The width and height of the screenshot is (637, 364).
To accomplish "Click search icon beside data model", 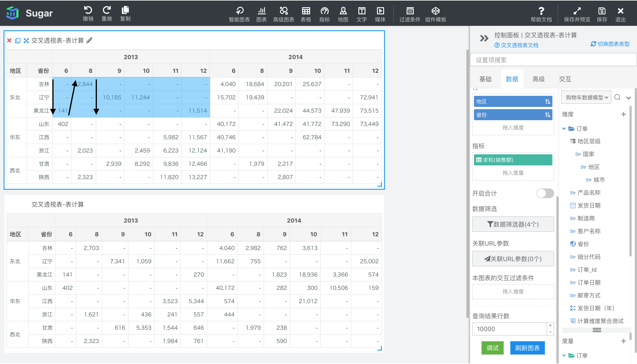I will pyautogui.click(x=618, y=97).
